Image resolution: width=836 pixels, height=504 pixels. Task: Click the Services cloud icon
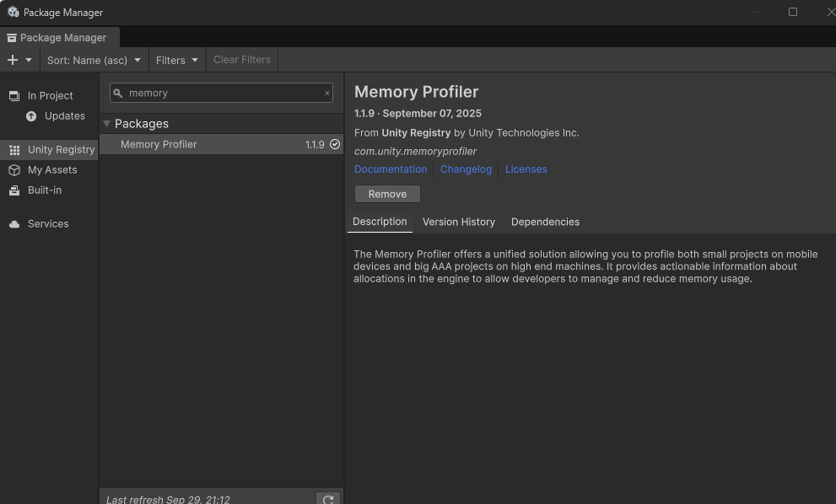pyautogui.click(x=14, y=224)
